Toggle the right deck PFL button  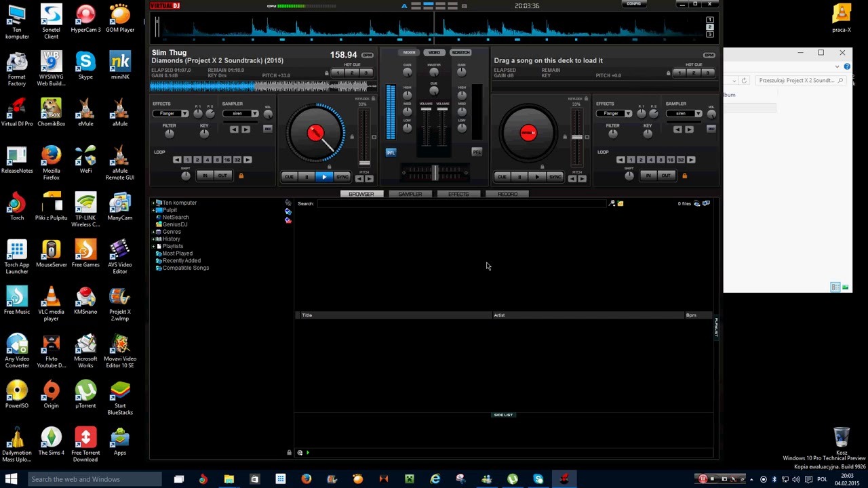click(x=477, y=152)
